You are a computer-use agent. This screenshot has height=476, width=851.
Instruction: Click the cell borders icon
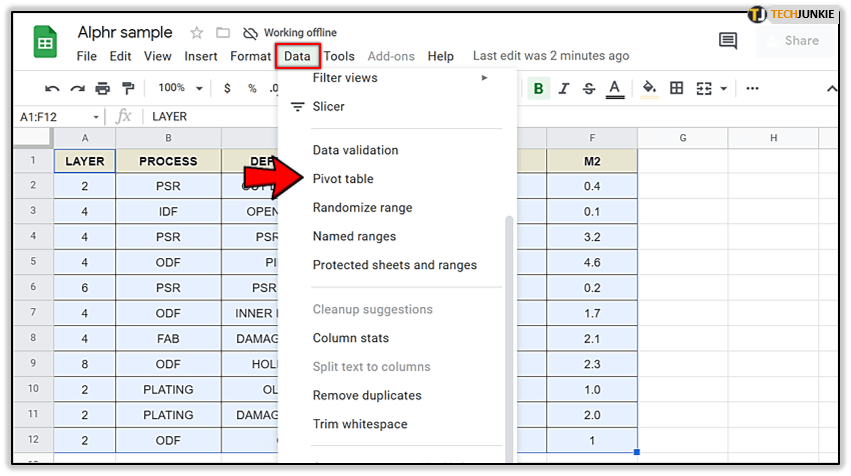[677, 88]
